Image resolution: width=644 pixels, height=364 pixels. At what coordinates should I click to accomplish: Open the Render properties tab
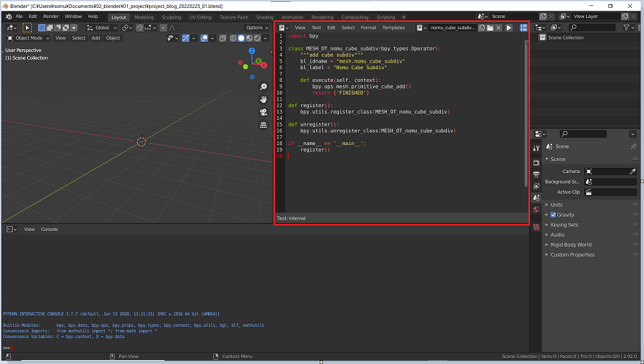click(x=536, y=163)
